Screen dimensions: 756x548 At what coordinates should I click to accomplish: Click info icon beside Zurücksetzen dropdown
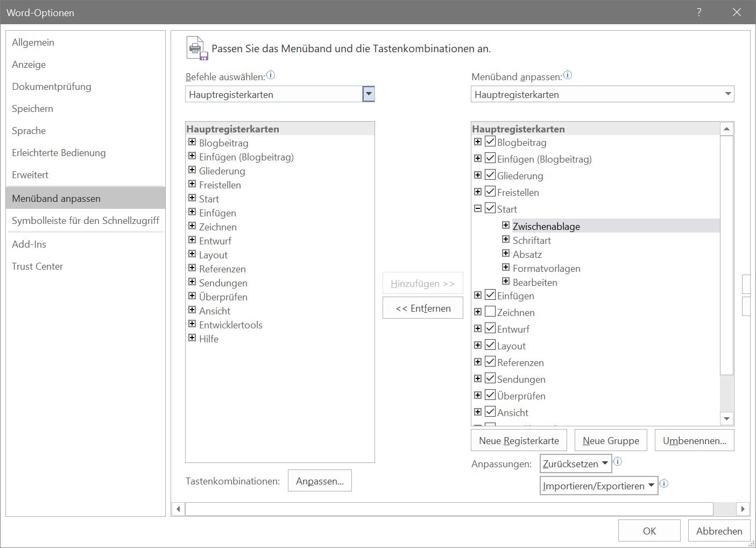618,462
